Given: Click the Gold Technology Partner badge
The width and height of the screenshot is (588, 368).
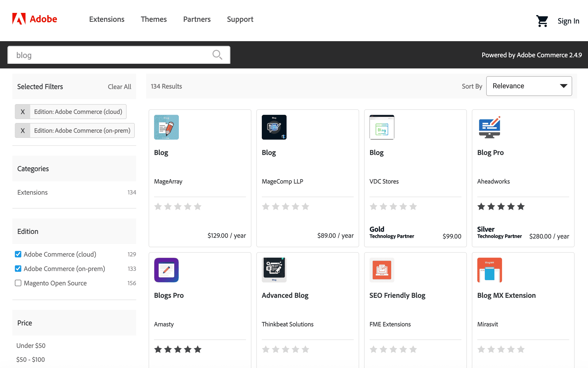Looking at the screenshot, I should coord(392,232).
